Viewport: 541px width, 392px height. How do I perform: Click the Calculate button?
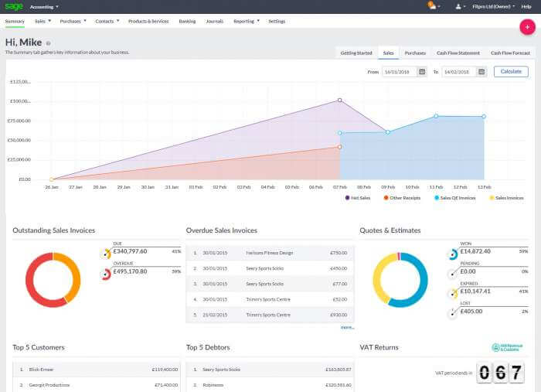[511, 71]
